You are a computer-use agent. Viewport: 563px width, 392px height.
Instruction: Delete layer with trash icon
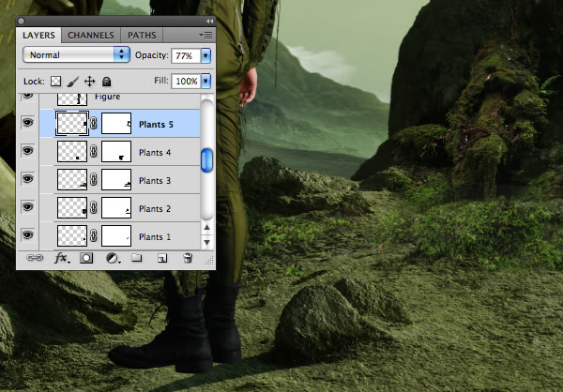click(x=188, y=258)
